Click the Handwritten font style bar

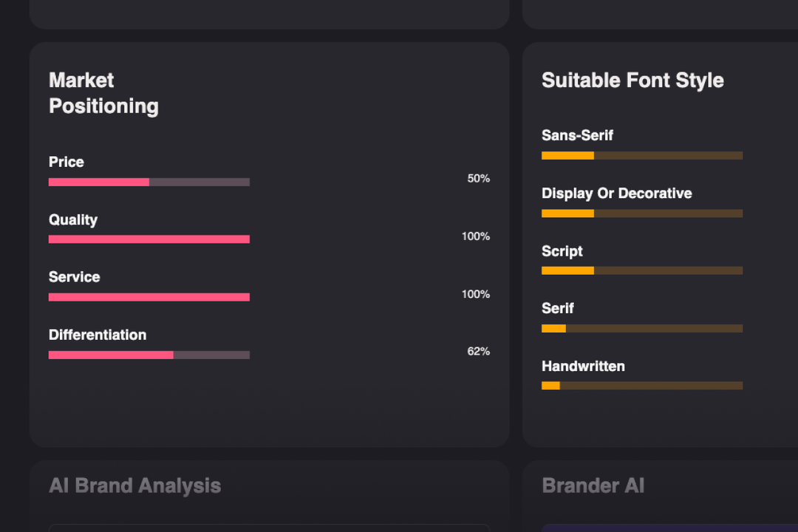coord(642,386)
